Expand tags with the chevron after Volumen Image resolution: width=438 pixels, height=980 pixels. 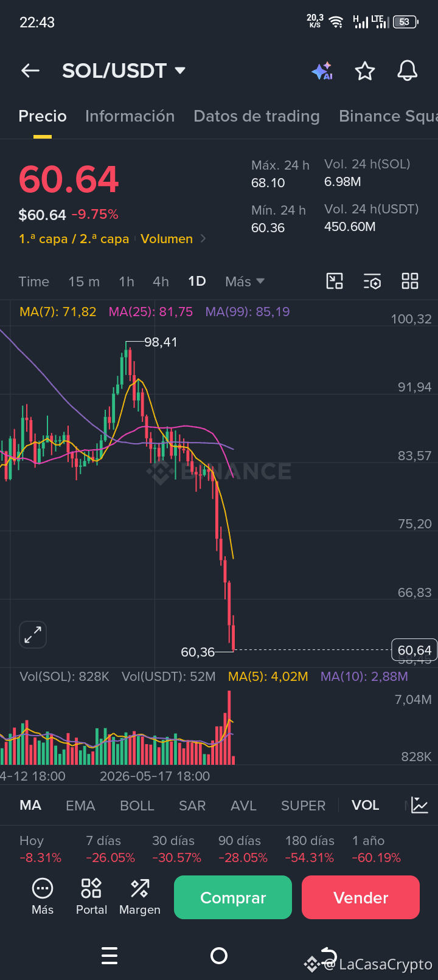coord(203,239)
